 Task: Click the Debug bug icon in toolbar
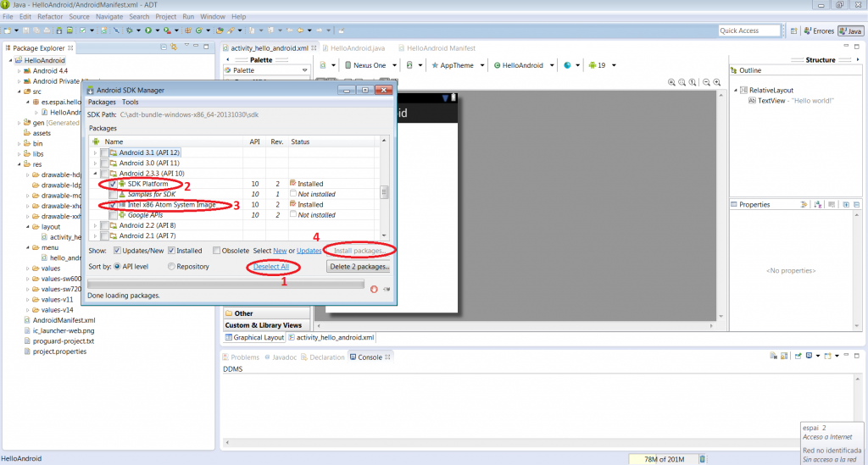pos(130,30)
